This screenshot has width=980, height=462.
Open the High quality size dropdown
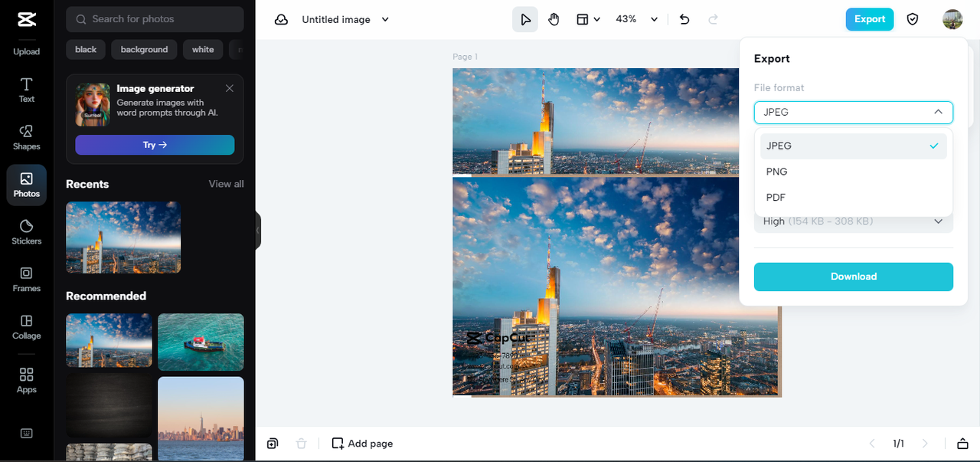tap(854, 221)
